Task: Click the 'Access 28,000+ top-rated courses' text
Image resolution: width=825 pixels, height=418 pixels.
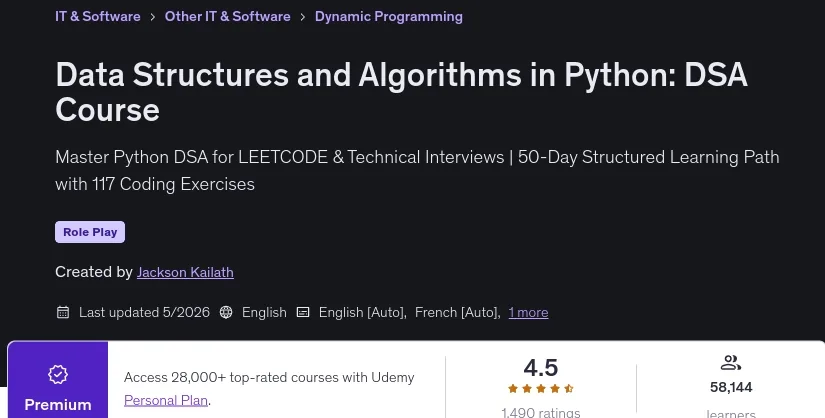Action: click(269, 377)
